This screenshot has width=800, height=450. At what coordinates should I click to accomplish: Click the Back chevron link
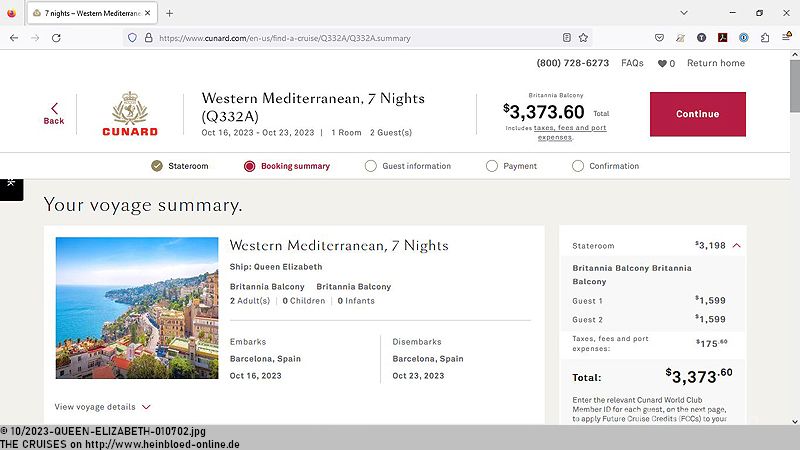tap(54, 113)
